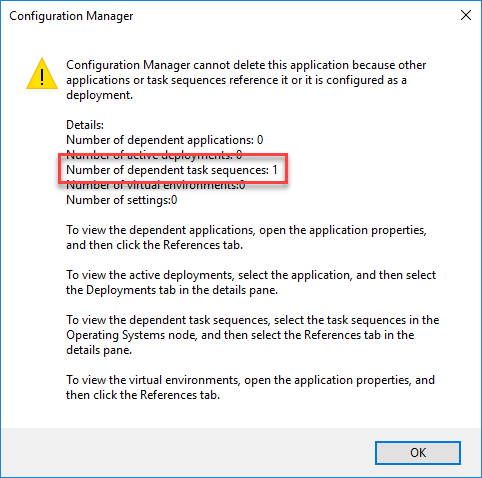Click the 'Operating Systems node' text line
The height and width of the screenshot is (478, 482).
240,335
